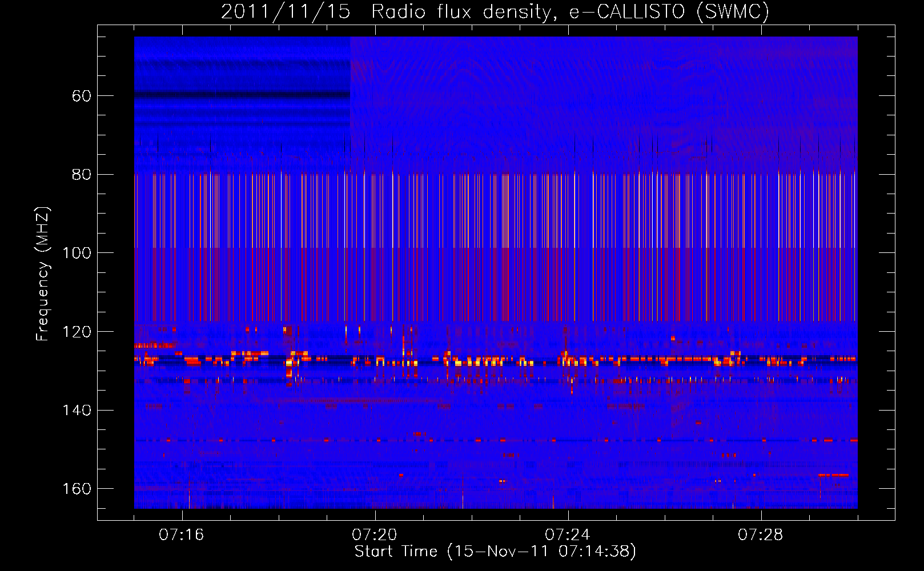Image resolution: width=924 pixels, height=571 pixels.
Task: Click the 140 frequency tick label
Action: [77, 411]
